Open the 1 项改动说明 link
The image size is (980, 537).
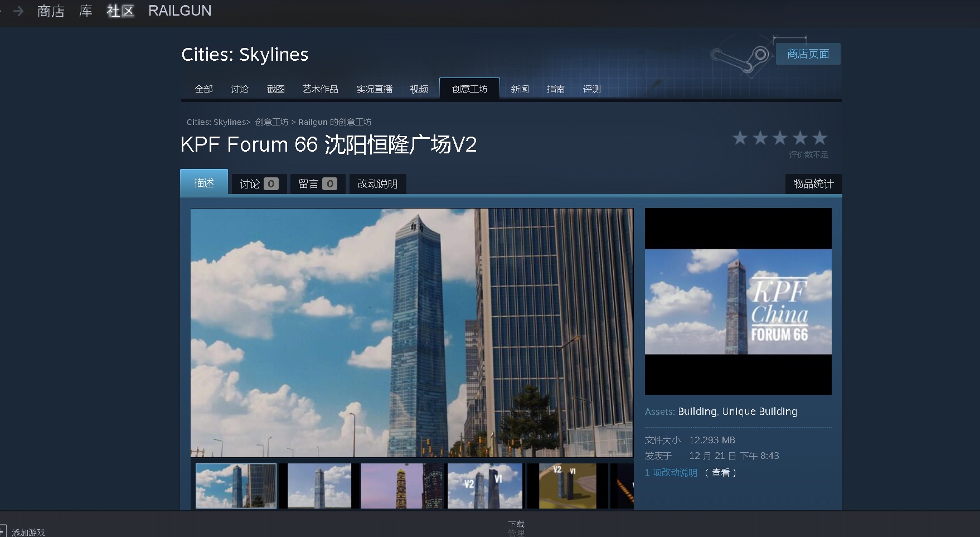coord(671,472)
